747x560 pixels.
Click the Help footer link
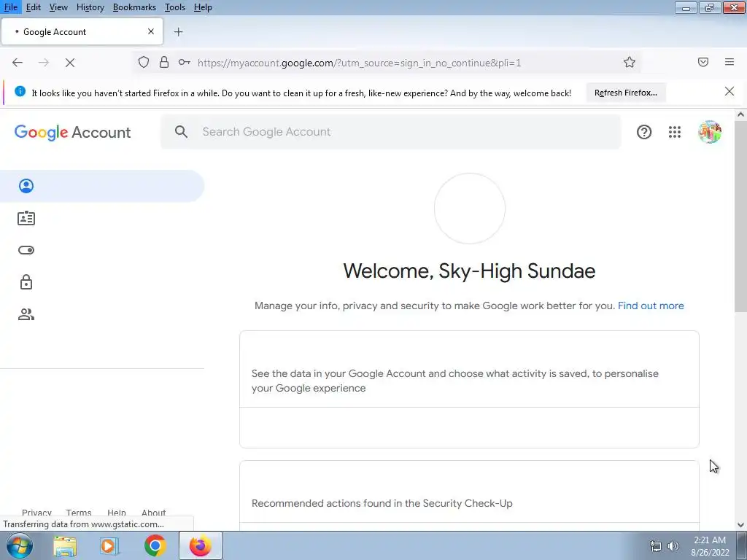(x=116, y=513)
